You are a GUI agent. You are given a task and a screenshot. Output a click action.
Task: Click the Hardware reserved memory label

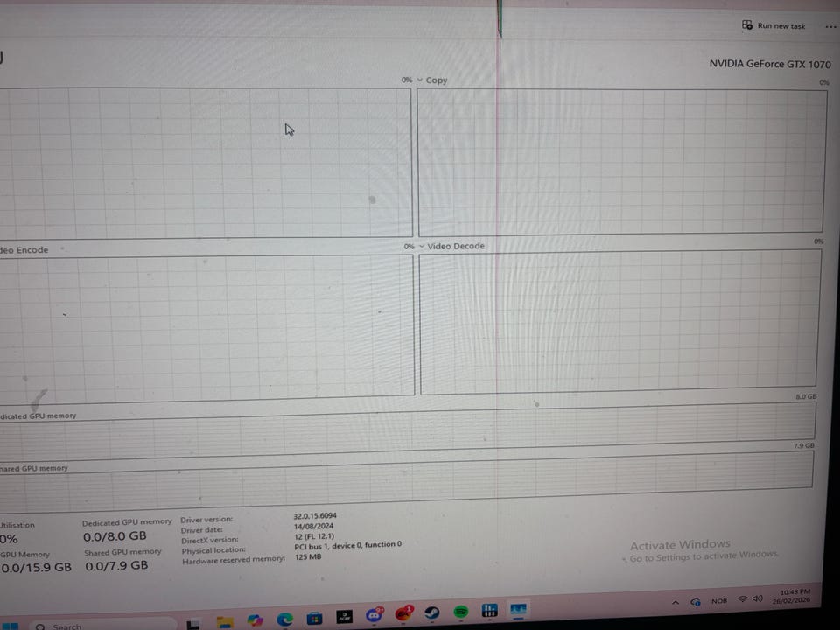pyautogui.click(x=234, y=560)
